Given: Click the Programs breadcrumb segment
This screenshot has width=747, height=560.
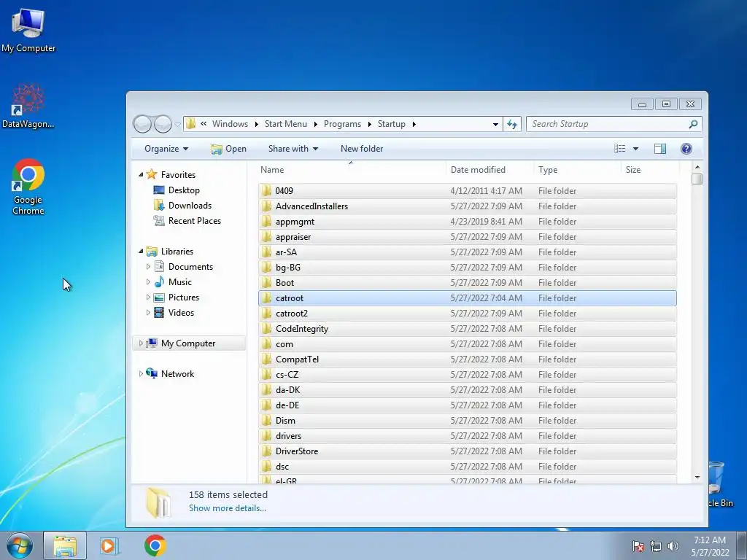Looking at the screenshot, I should click(342, 124).
